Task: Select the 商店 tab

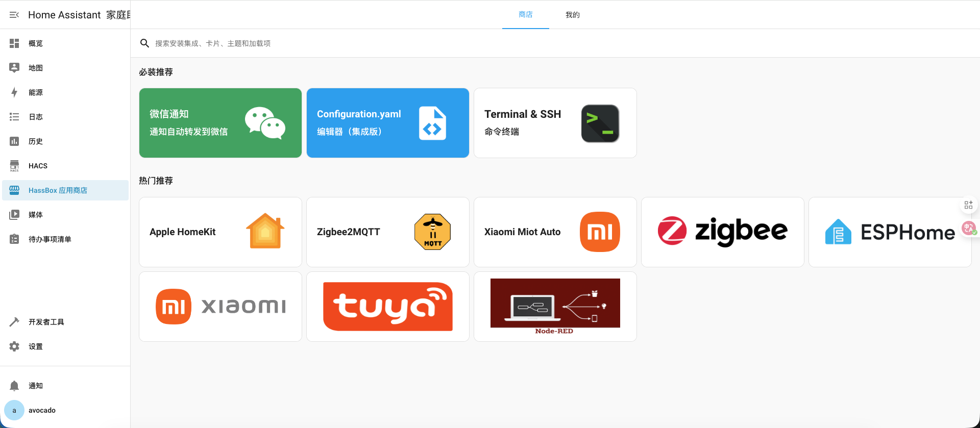Action: tap(525, 15)
